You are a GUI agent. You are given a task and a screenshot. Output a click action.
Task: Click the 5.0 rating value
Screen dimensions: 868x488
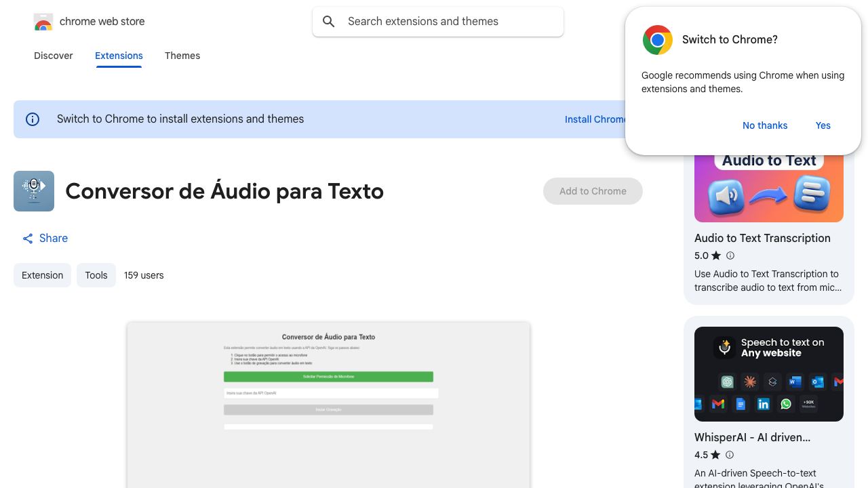coord(701,256)
